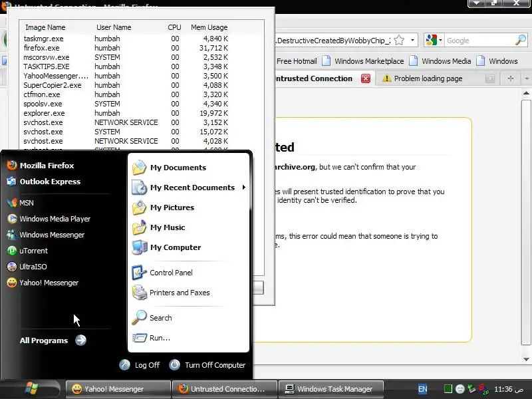
Task: Sort processes by Image Name column
Action: coord(45,27)
